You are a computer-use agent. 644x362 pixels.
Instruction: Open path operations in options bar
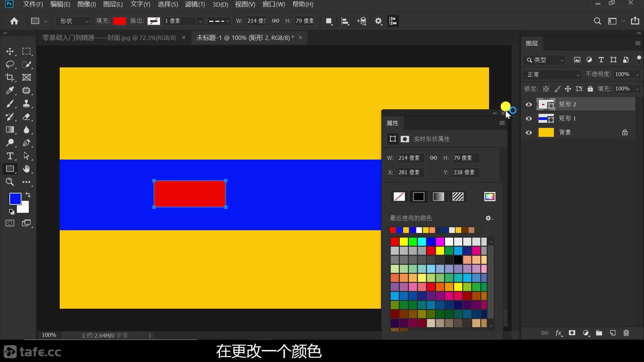329,21
